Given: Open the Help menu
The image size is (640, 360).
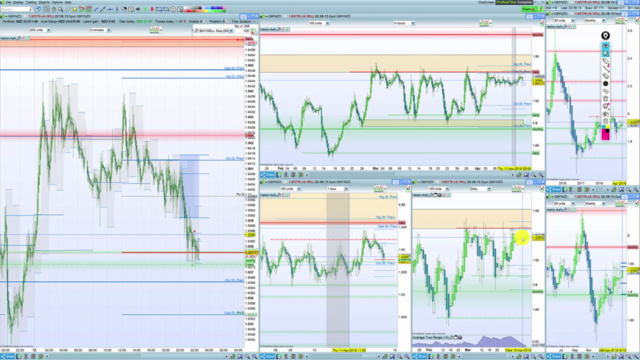Looking at the screenshot, I should 68,2.
